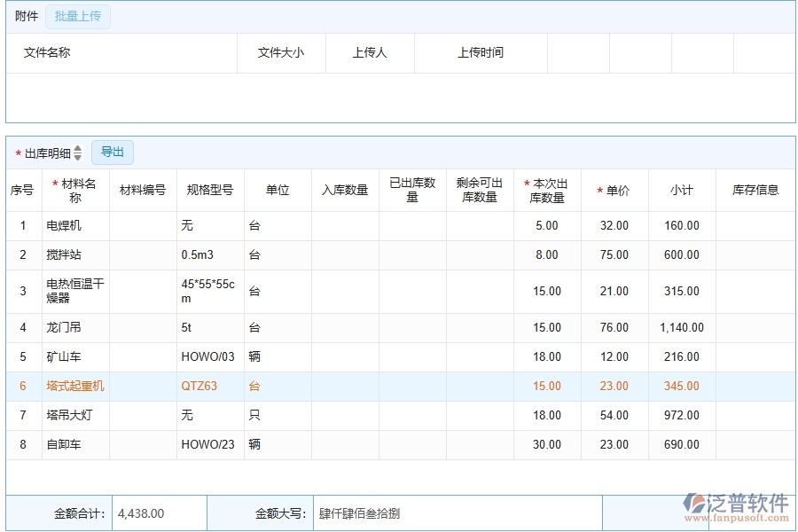切换到"附件"标签页

[x=25, y=16]
